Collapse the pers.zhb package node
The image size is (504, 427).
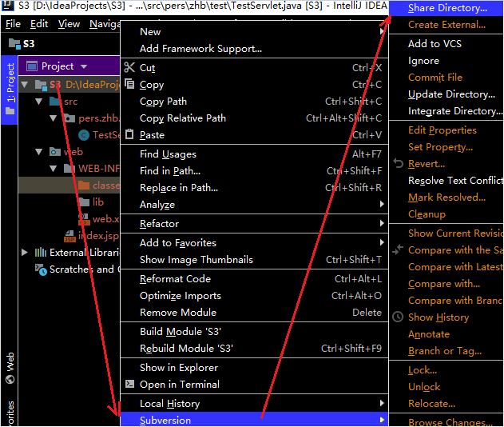coord(53,118)
